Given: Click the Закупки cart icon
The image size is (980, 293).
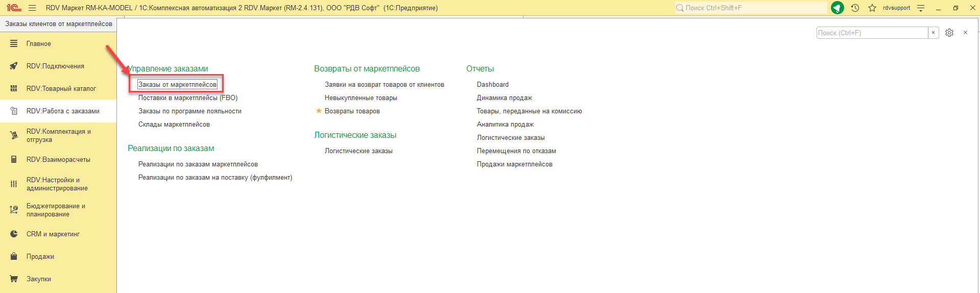Looking at the screenshot, I should coord(14,279).
